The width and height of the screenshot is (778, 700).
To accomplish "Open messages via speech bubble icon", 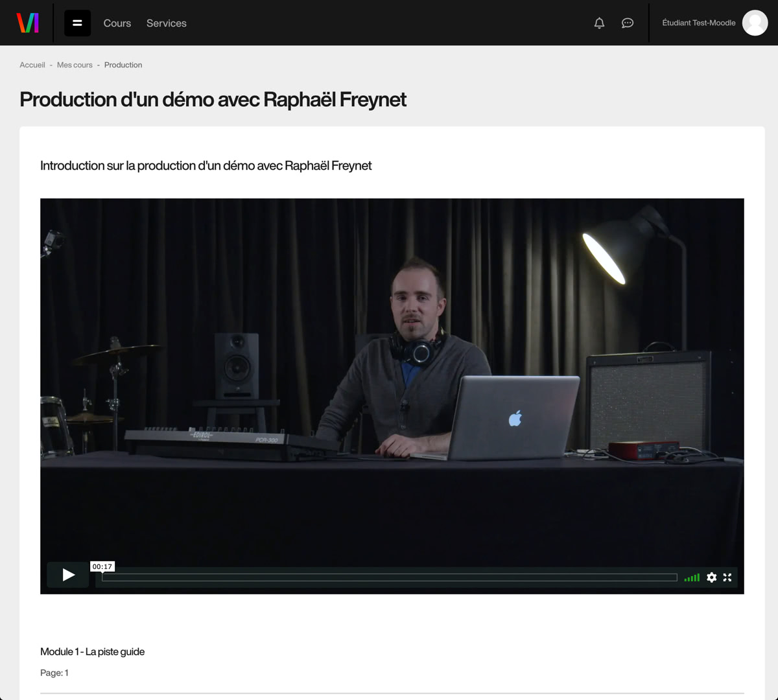I will click(627, 23).
